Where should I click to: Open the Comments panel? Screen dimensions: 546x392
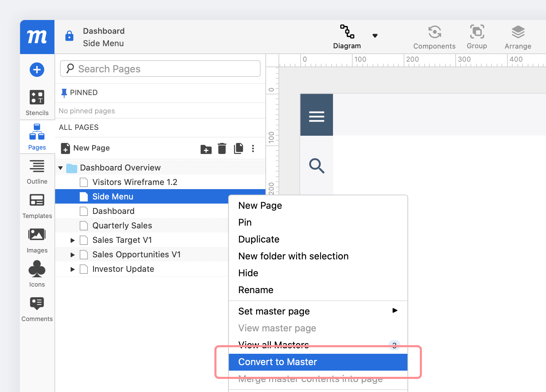(37, 309)
